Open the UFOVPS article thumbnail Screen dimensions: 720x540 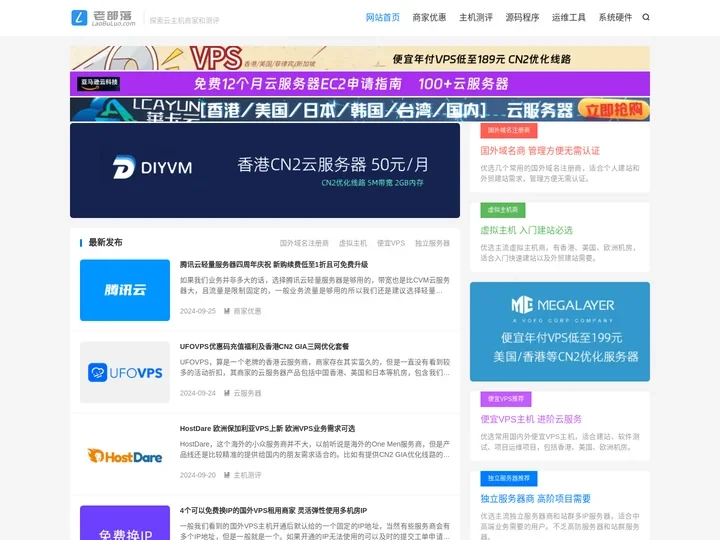click(x=125, y=372)
